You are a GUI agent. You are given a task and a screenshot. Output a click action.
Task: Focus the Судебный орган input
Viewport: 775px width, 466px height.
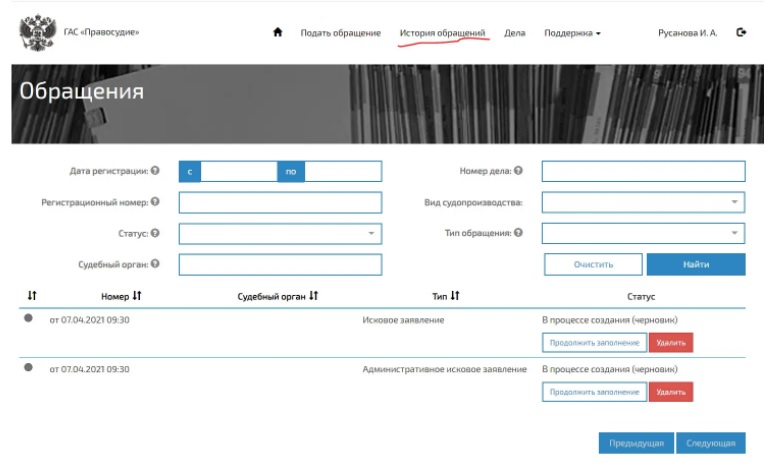(x=280, y=264)
